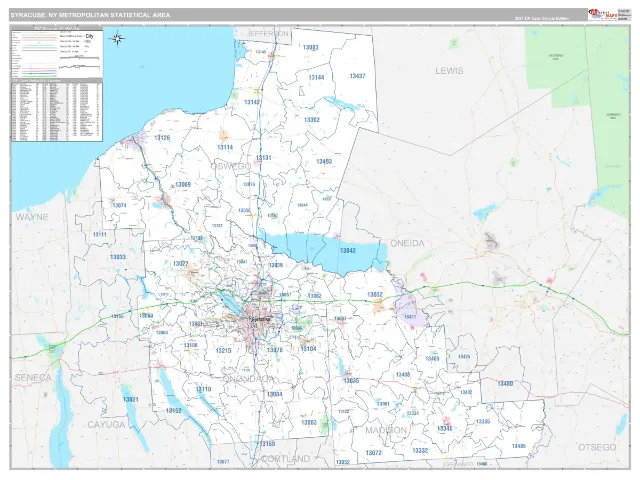The image size is (640, 480).
Task: Click ZIP code 13408 label
Action: pos(403,375)
